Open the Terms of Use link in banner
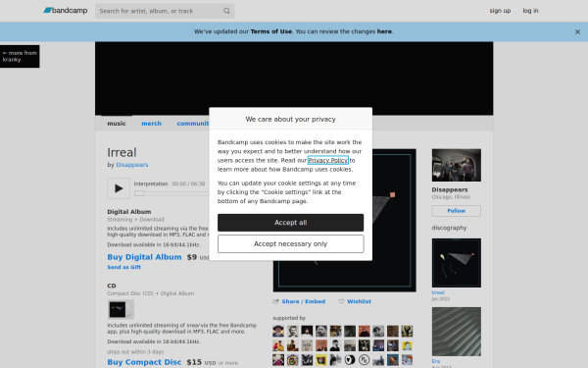This screenshot has height=368, width=588. coord(271,31)
